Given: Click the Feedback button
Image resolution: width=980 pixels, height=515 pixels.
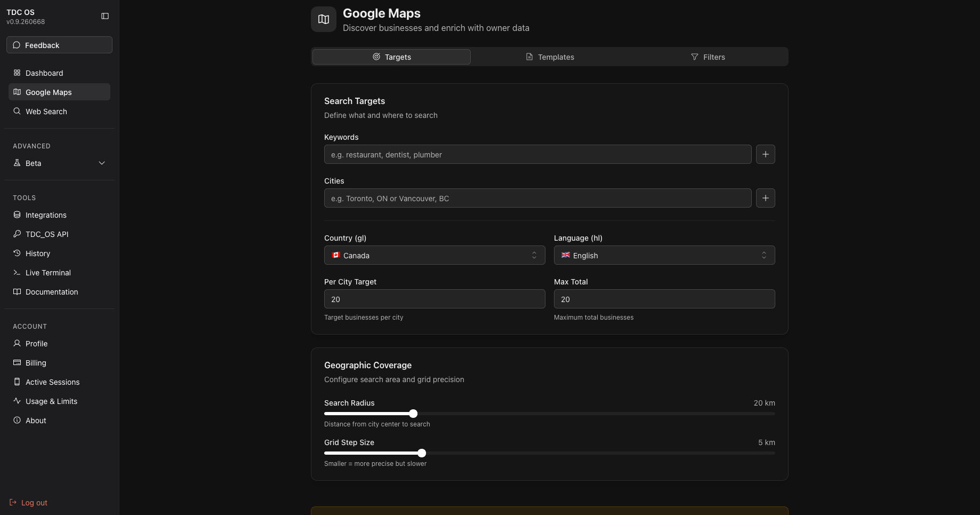Looking at the screenshot, I should click(x=59, y=45).
